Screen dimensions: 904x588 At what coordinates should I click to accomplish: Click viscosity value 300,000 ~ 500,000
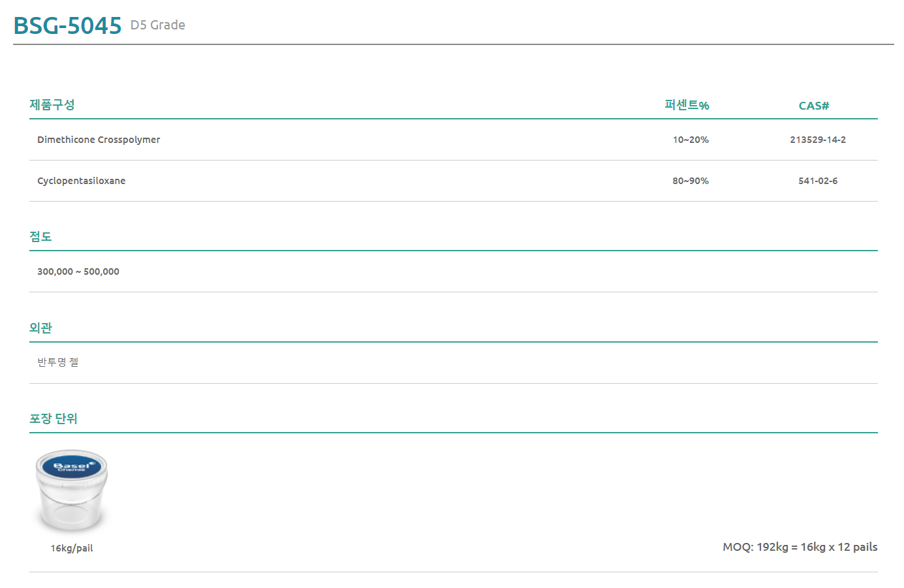78,271
